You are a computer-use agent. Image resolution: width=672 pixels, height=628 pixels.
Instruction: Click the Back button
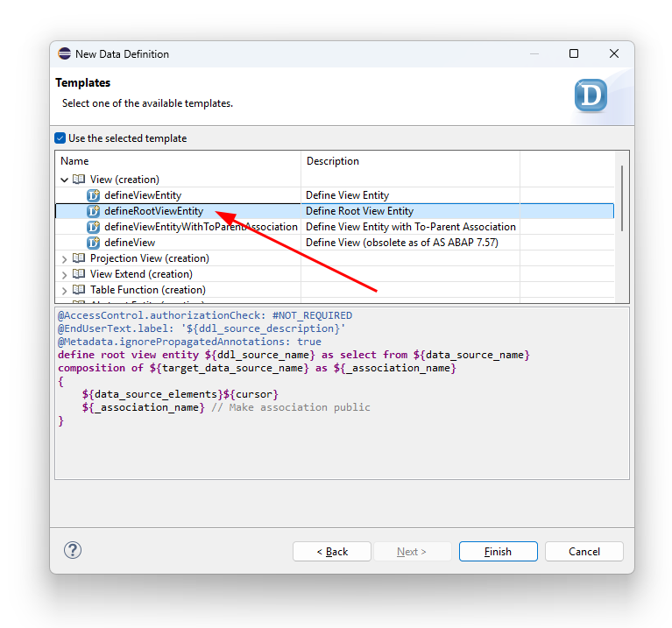(x=332, y=551)
